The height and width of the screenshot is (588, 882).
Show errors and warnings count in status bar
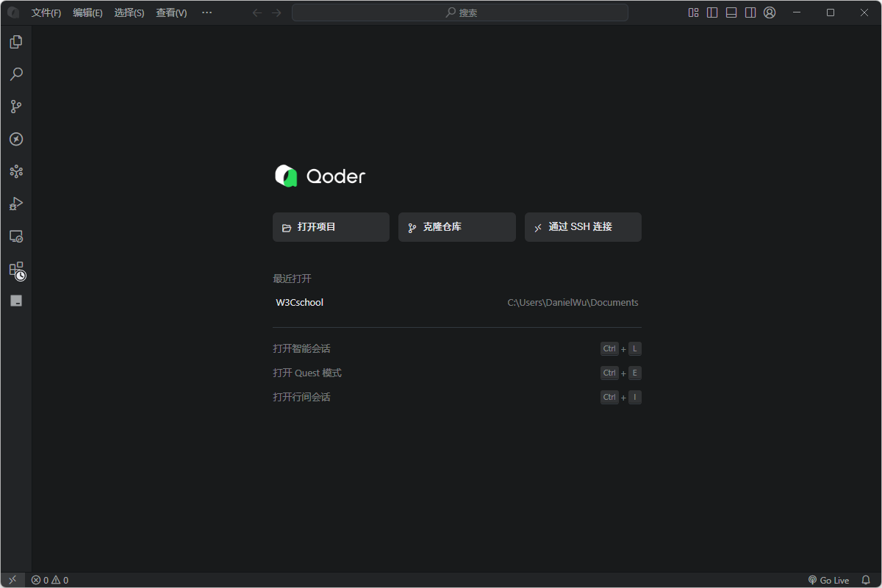click(x=50, y=580)
